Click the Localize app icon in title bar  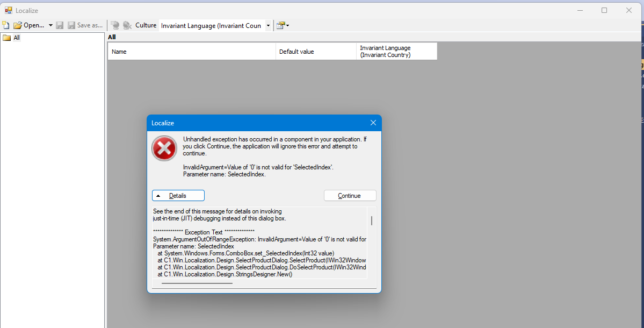[x=9, y=10]
